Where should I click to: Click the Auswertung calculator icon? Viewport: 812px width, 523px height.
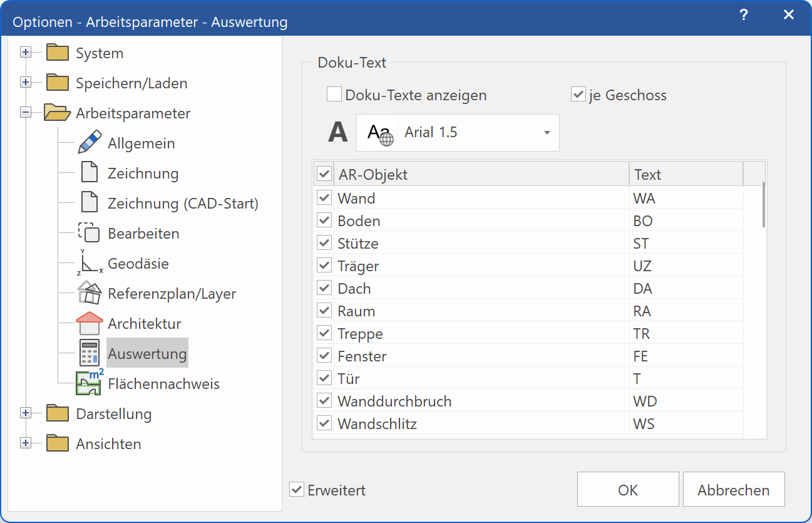coord(90,352)
